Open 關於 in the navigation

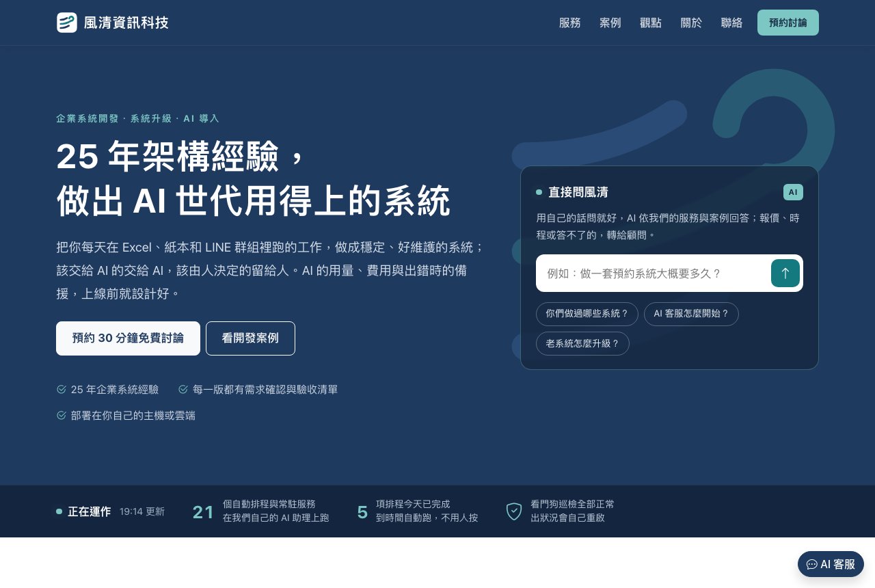691,23
